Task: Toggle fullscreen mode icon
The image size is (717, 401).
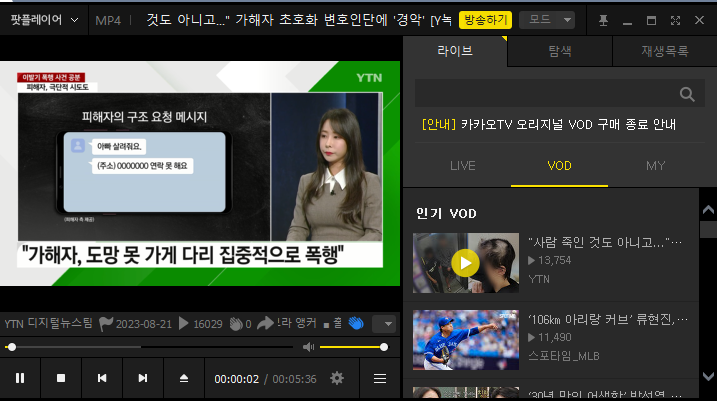Action: pyautogui.click(x=675, y=20)
